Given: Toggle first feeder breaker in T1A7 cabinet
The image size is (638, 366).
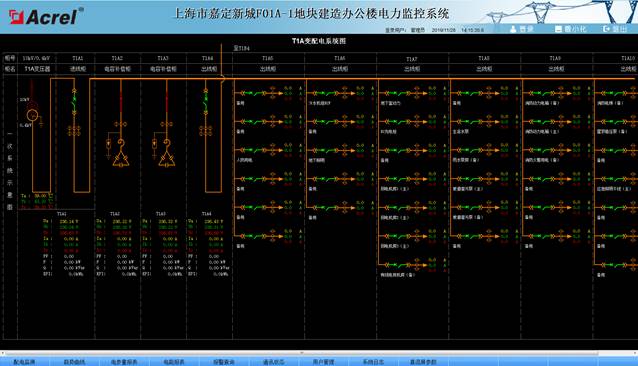Looking at the screenshot, I should pos(398,94).
